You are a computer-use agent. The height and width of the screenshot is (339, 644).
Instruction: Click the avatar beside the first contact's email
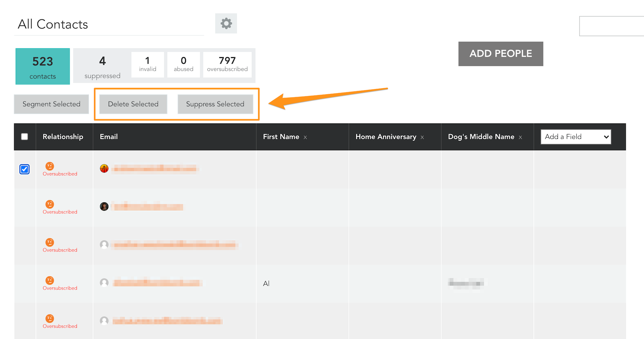104,168
